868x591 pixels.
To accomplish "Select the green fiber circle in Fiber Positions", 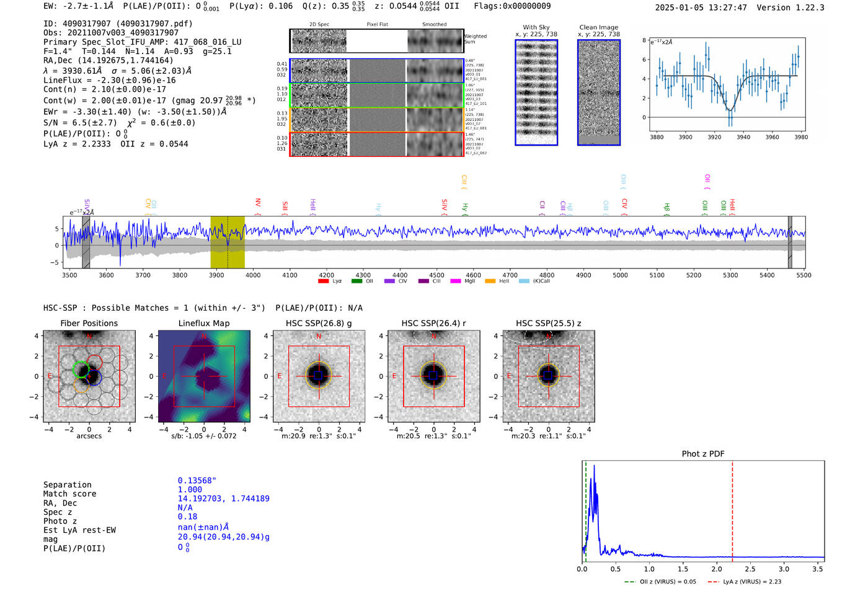I will point(81,370).
